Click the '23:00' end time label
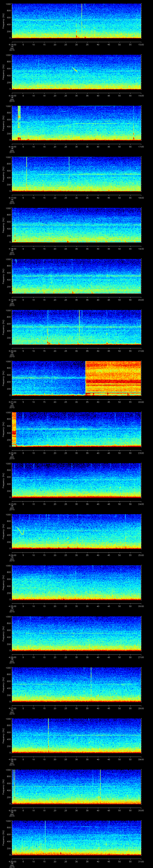The width and height of the screenshot is (153, 868). coord(141,453)
